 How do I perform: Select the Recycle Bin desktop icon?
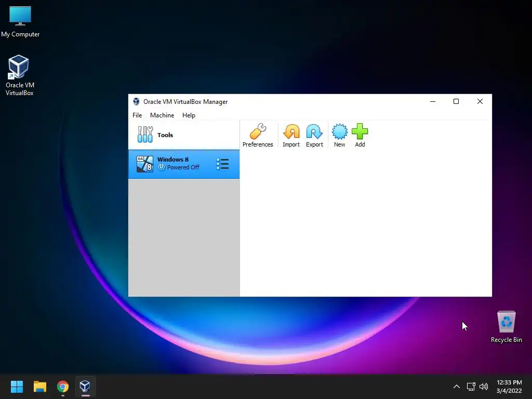pos(506,327)
